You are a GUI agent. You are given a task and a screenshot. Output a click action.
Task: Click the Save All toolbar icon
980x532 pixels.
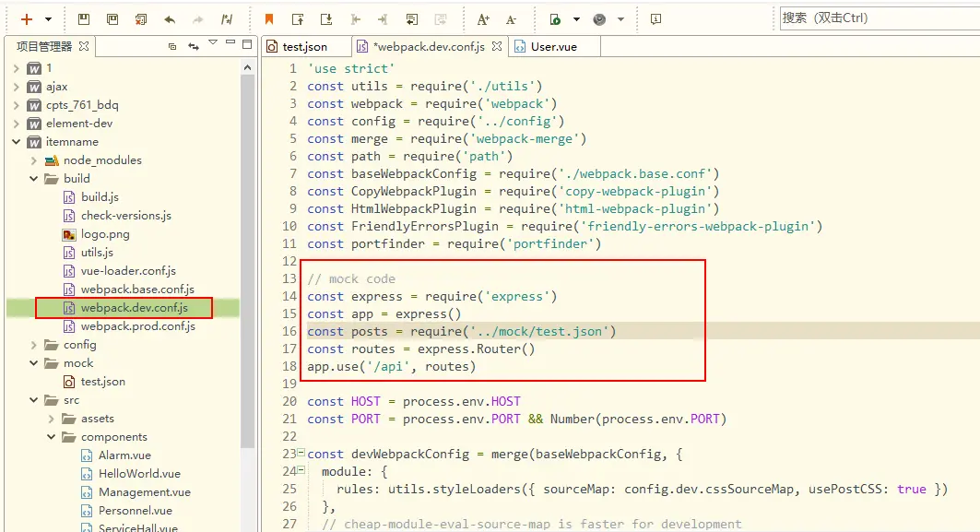(x=112, y=19)
